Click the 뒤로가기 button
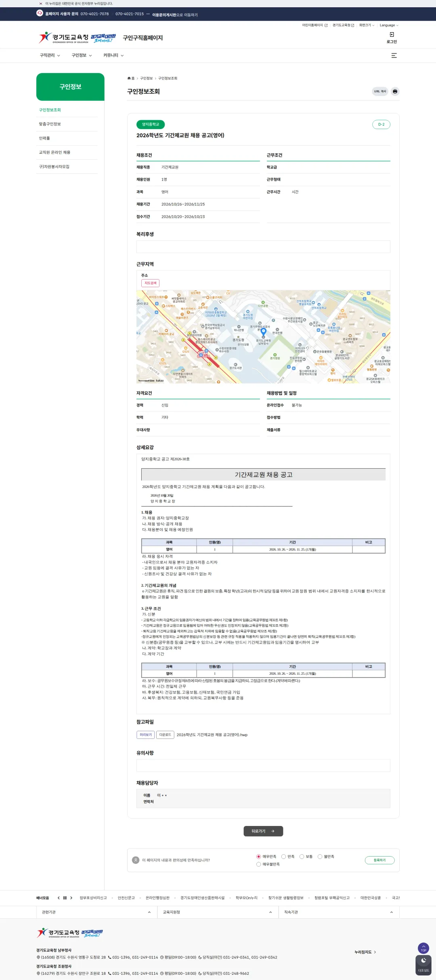 pos(263,831)
